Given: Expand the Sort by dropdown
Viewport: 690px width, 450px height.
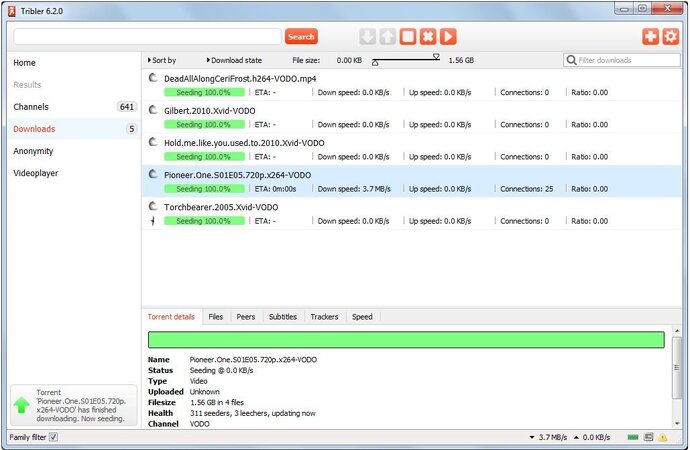Looking at the screenshot, I should [162, 61].
